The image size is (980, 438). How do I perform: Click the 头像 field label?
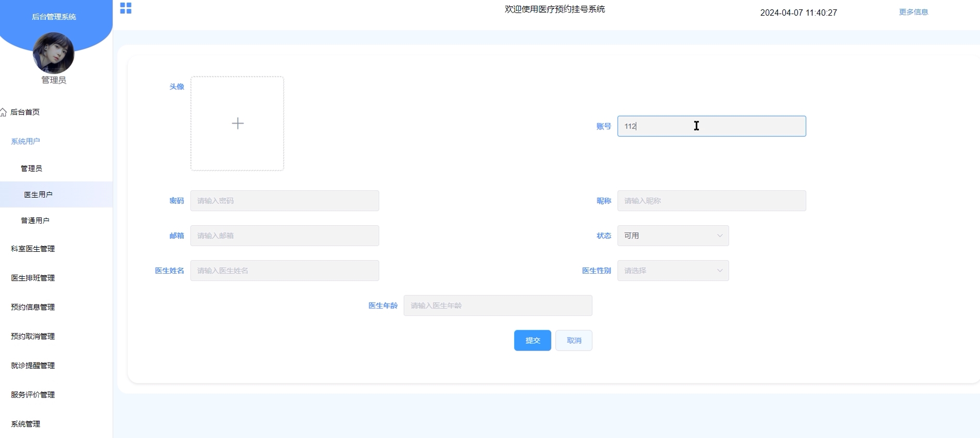coord(176,86)
